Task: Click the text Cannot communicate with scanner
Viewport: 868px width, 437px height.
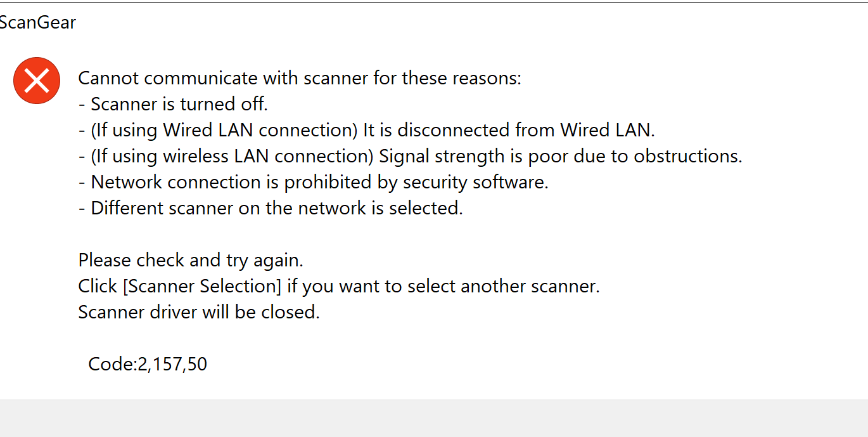Action: pos(299,78)
